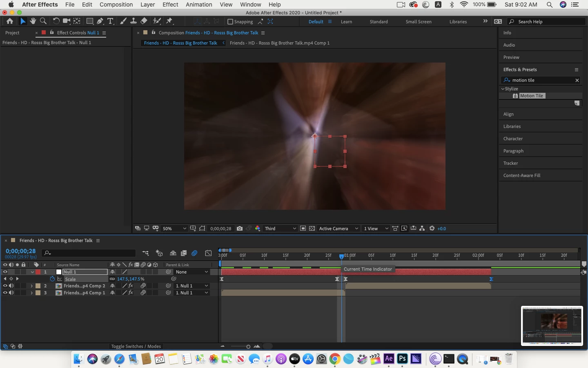Select the Eraser tool
Image resolution: width=588 pixels, height=368 pixels.
pos(144,21)
